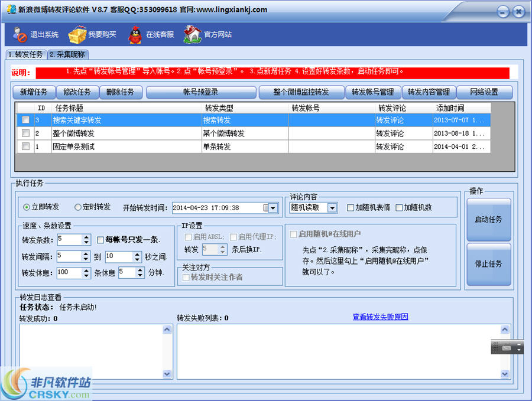Click the 新增任务 button
Image resolution: width=532 pixels, height=401 pixels.
(x=34, y=92)
